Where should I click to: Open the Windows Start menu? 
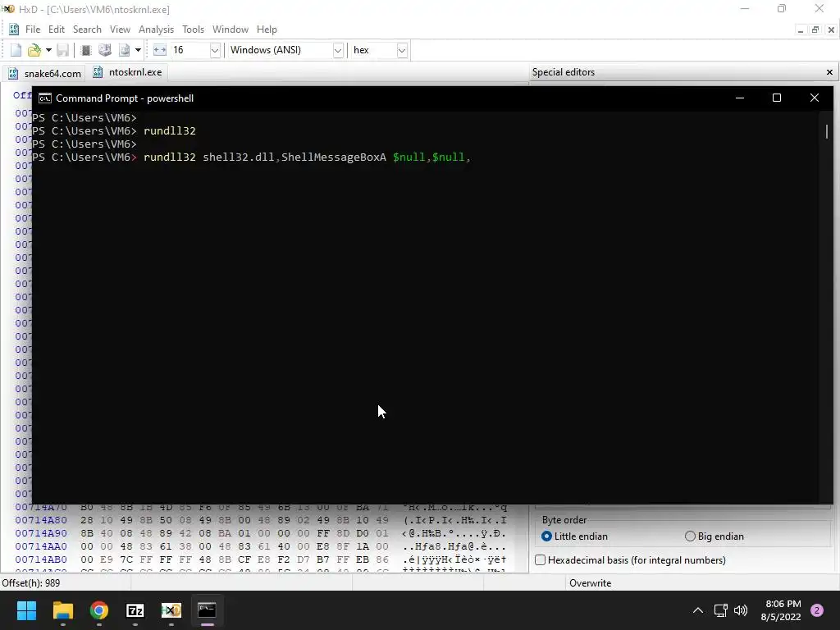26,610
